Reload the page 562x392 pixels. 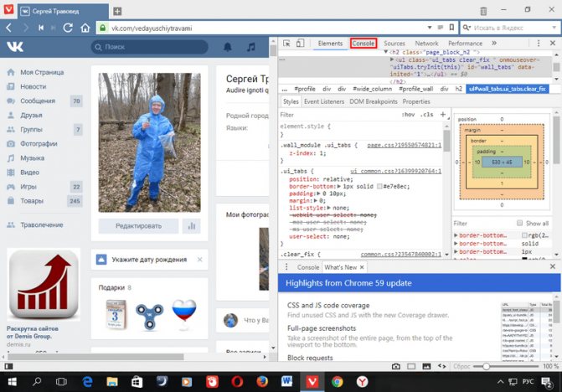coord(68,28)
